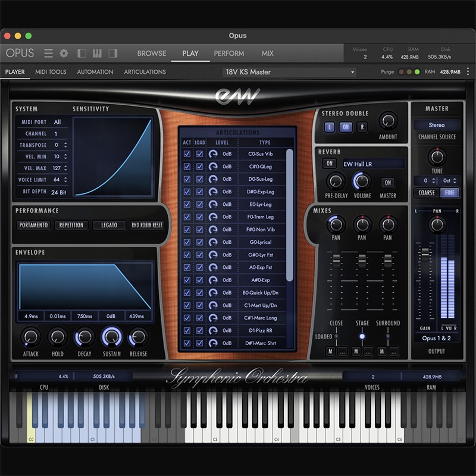Toggle the left sidebar panel icon
Viewport: 476px width, 476px height.
click(x=82, y=54)
